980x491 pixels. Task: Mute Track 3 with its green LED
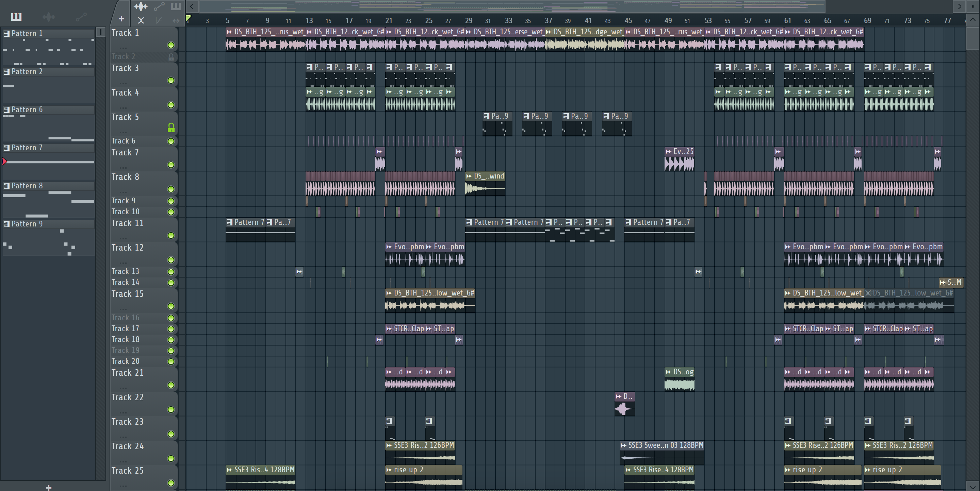coord(171,81)
